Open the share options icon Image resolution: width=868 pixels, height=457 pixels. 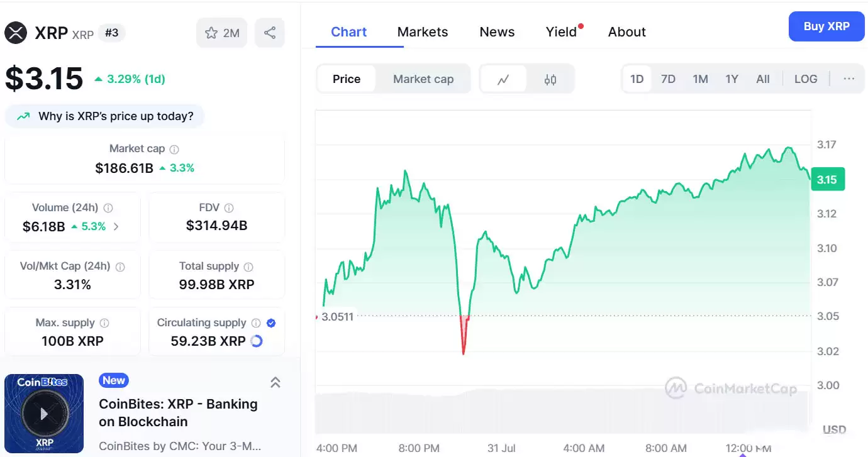[269, 32]
